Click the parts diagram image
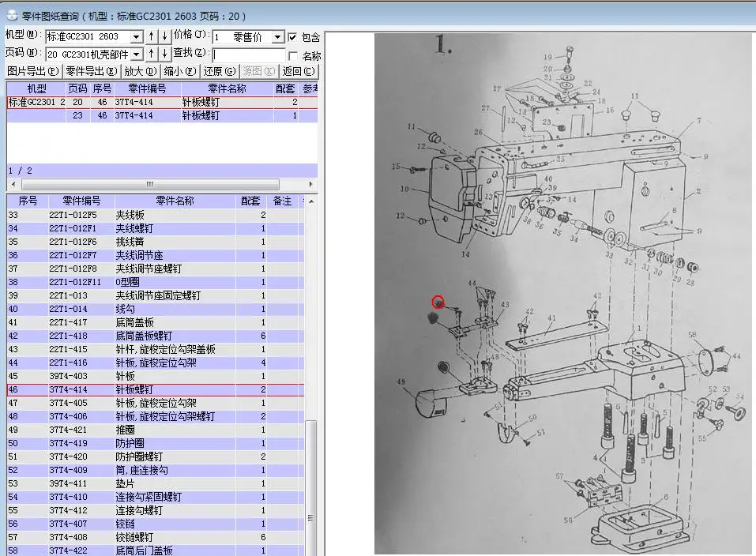Image resolution: width=756 pixels, height=556 pixels. [x=562, y=293]
